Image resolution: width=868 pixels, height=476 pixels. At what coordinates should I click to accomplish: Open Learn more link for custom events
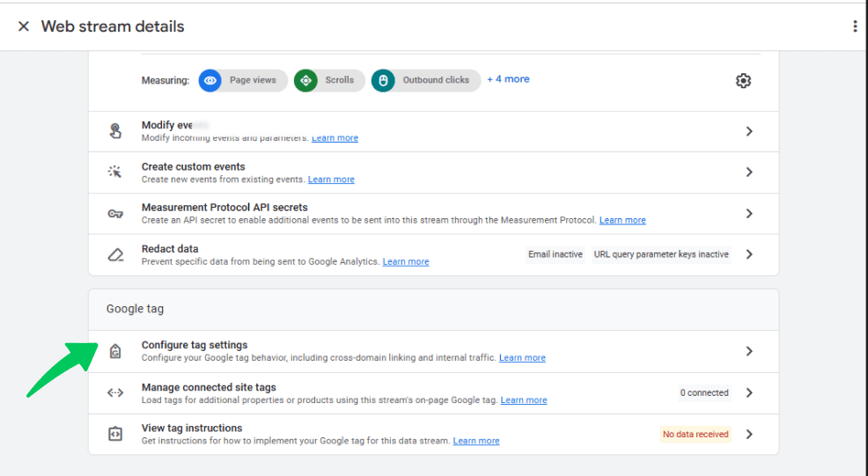coord(331,179)
